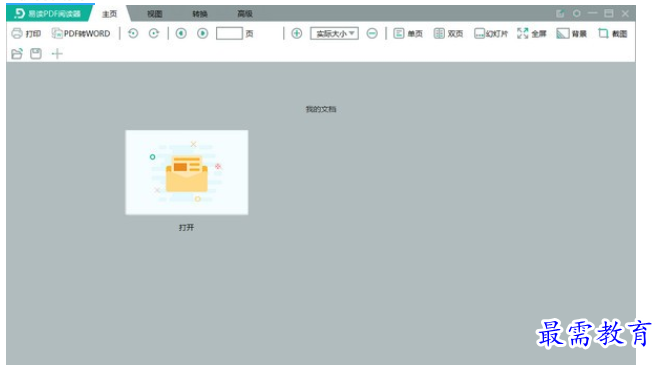Click the 易读PDF阅读器 logo
Image resolution: width=660 pixels, height=365 pixels.
[48, 13]
